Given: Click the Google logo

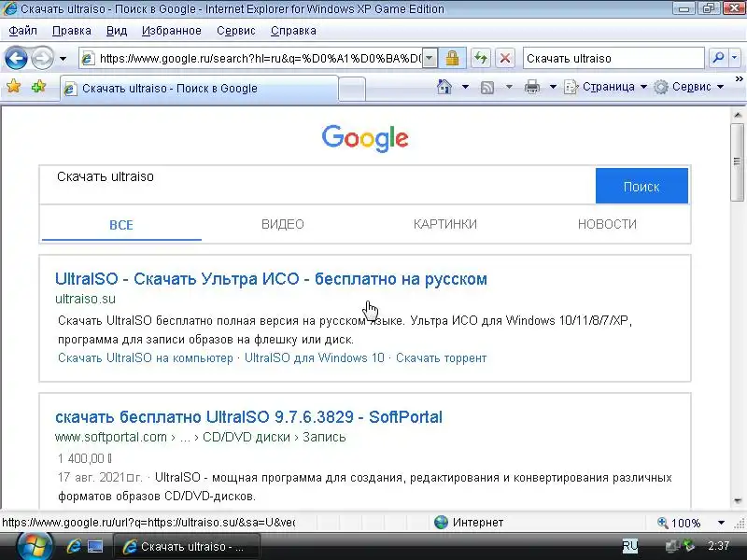Looking at the screenshot, I should (365, 138).
